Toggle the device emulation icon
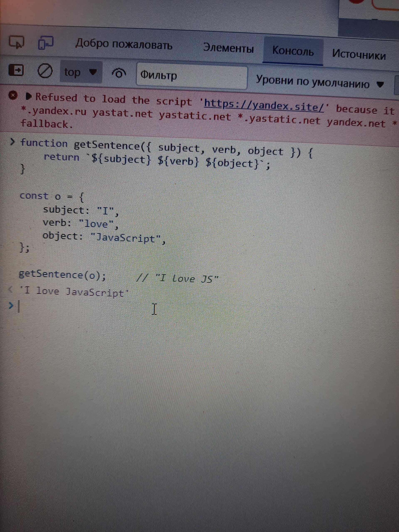 (x=46, y=43)
